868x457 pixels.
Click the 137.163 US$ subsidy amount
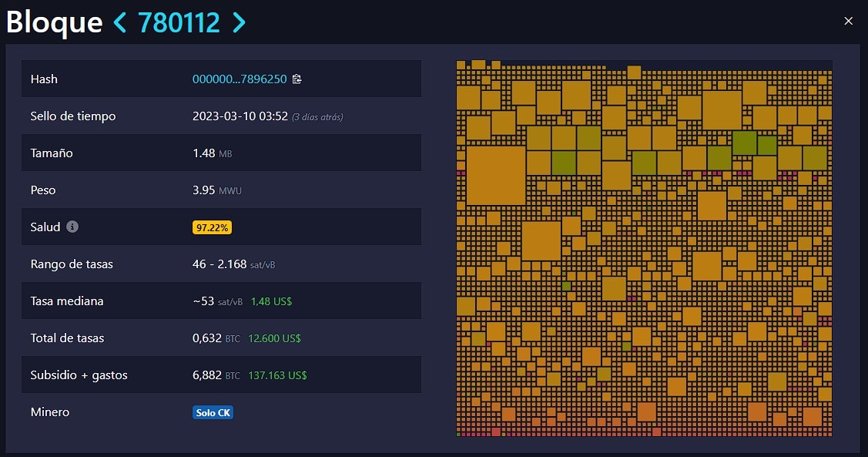pos(277,375)
